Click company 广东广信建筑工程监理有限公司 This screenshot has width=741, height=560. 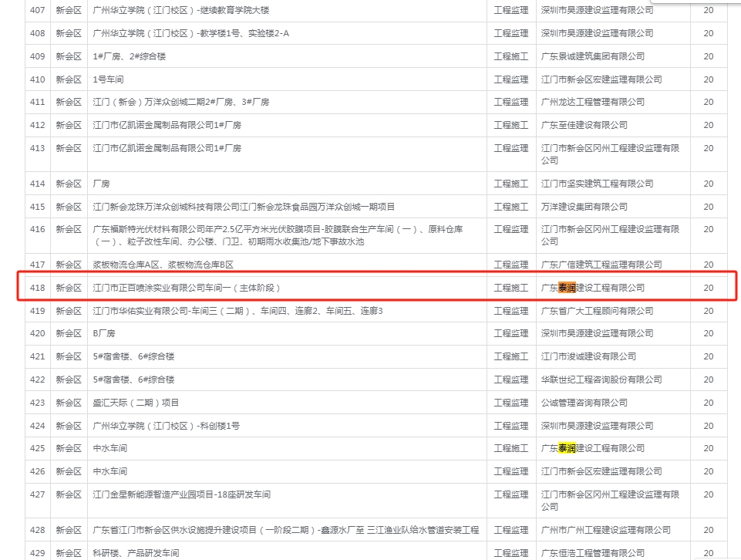[x=601, y=265]
